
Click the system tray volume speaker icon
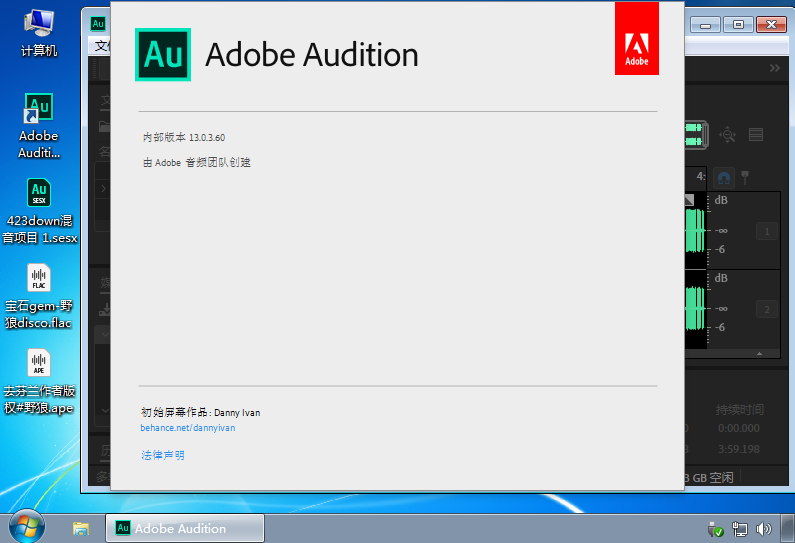click(763, 529)
